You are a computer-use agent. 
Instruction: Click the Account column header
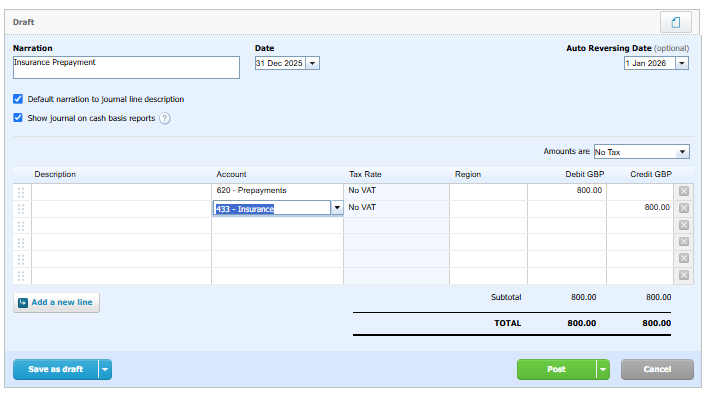pyautogui.click(x=231, y=174)
